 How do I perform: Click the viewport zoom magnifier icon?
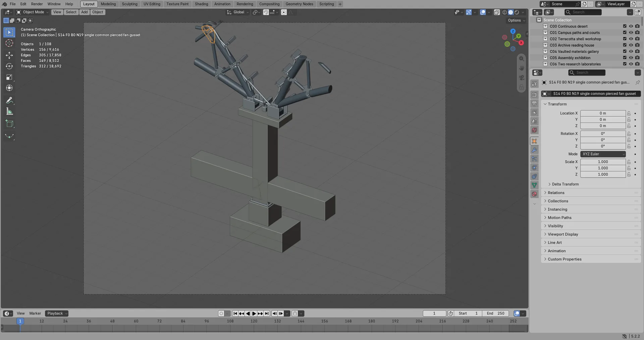pyautogui.click(x=521, y=59)
